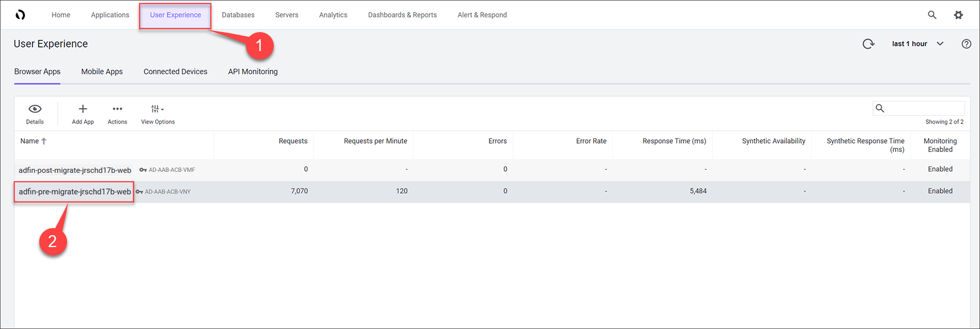The height and width of the screenshot is (329, 980).
Task: Open the settings gear icon
Action: 958,15
